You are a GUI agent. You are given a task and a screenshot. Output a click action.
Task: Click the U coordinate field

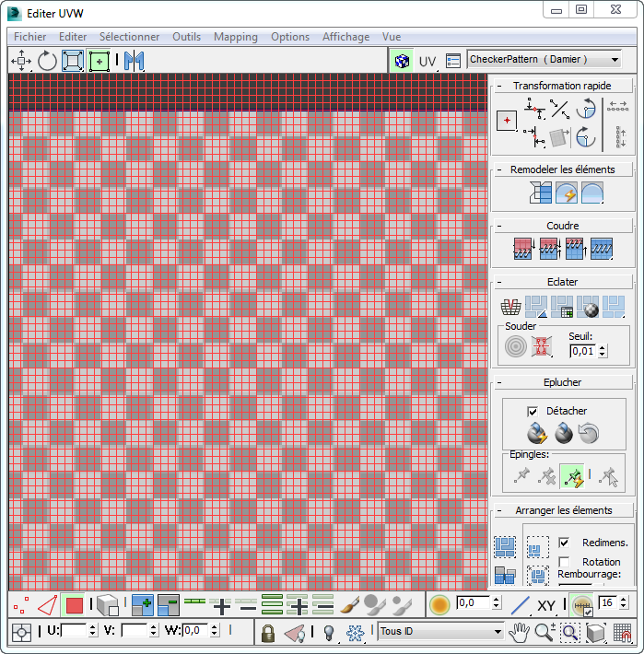click(x=75, y=630)
